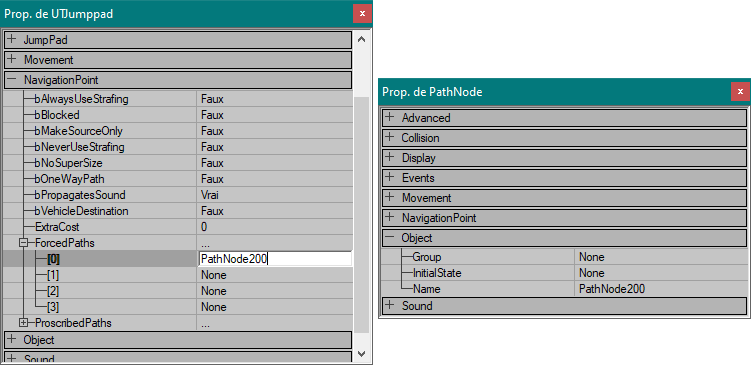Click the ellipsis value of ForcedPaths
The height and width of the screenshot is (365, 751).
[x=205, y=244]
